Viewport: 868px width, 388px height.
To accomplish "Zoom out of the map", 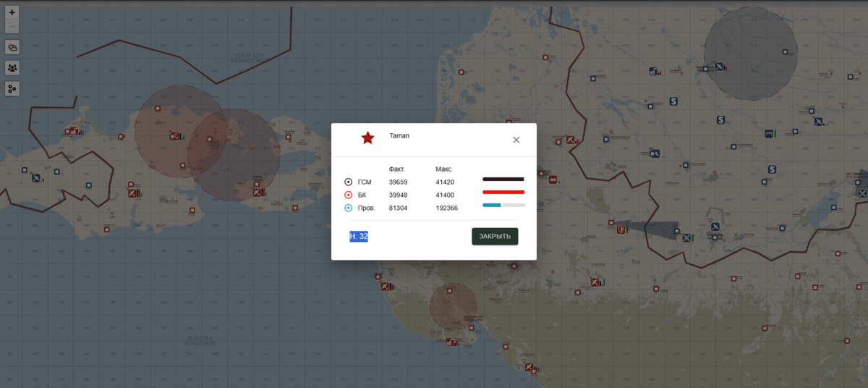I will point(12,28).
